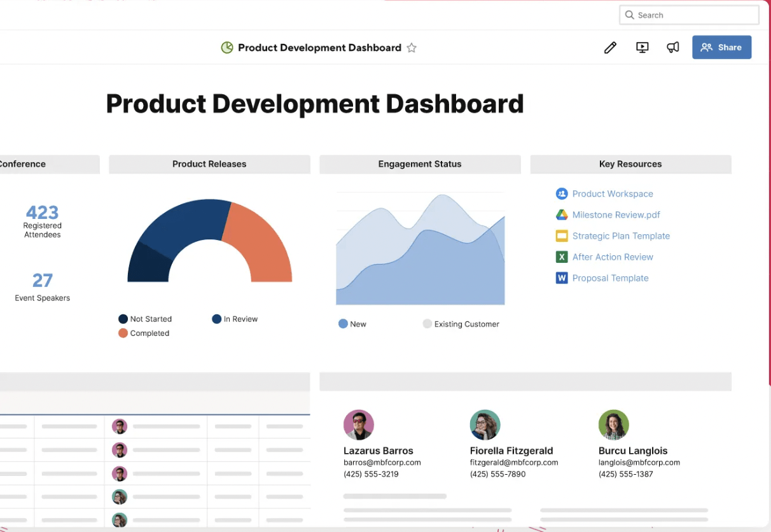Click the Share button

[721, 47]
